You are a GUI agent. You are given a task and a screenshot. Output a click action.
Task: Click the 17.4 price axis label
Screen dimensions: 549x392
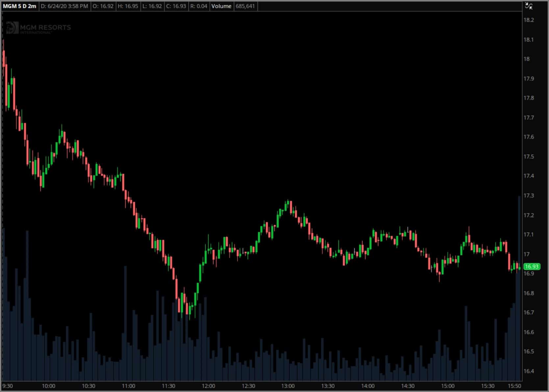click(529, 176)
